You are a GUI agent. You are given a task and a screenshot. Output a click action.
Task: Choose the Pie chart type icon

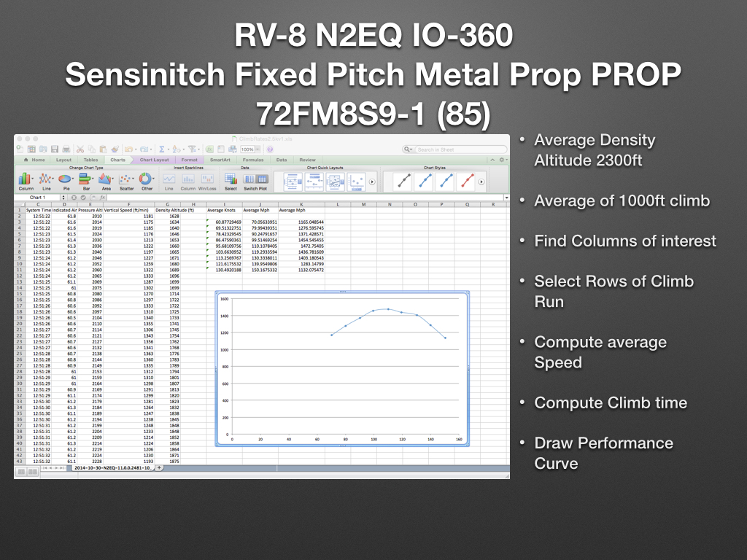(x=66, y=179)
